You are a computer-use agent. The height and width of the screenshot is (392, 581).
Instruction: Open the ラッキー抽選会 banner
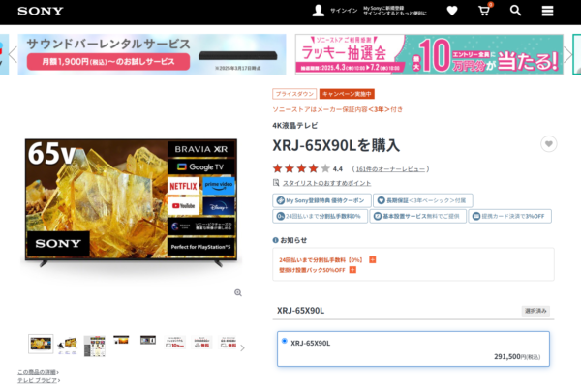pos(429,54)
